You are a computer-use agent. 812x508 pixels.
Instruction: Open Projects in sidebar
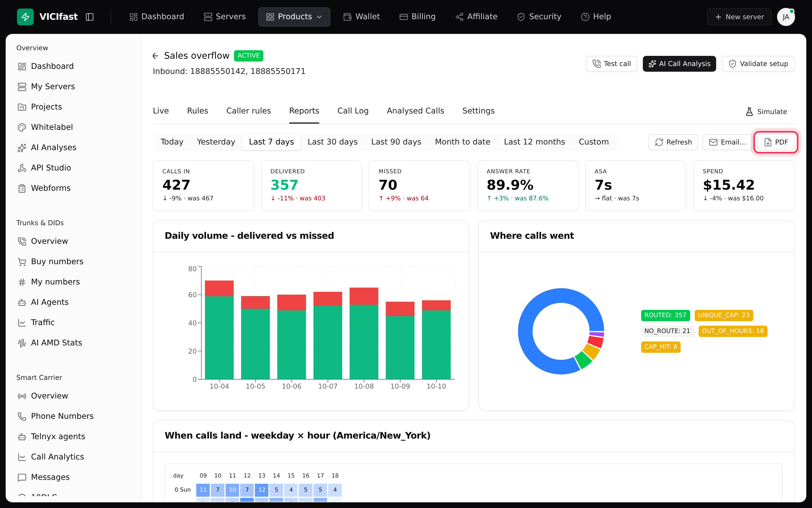coord(74,107)
